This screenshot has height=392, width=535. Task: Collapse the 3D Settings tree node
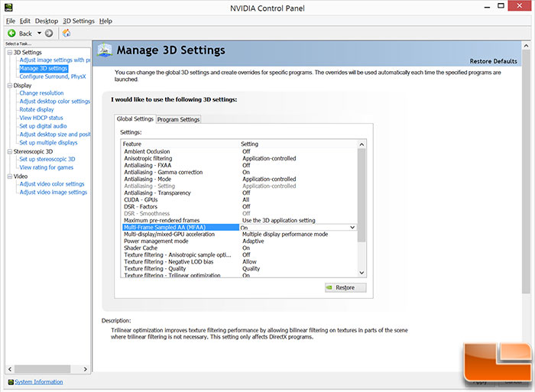[10, 53]
